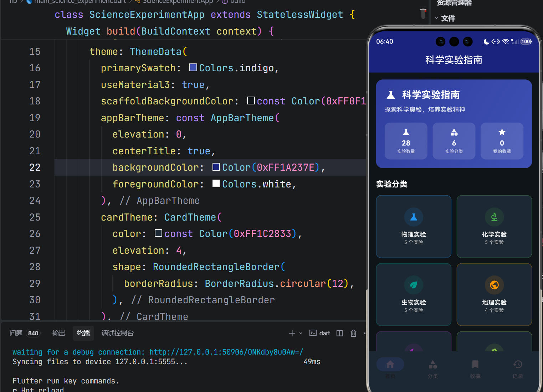
Task: Click the 840 problems count badge
Action: [x=33, y=333]
